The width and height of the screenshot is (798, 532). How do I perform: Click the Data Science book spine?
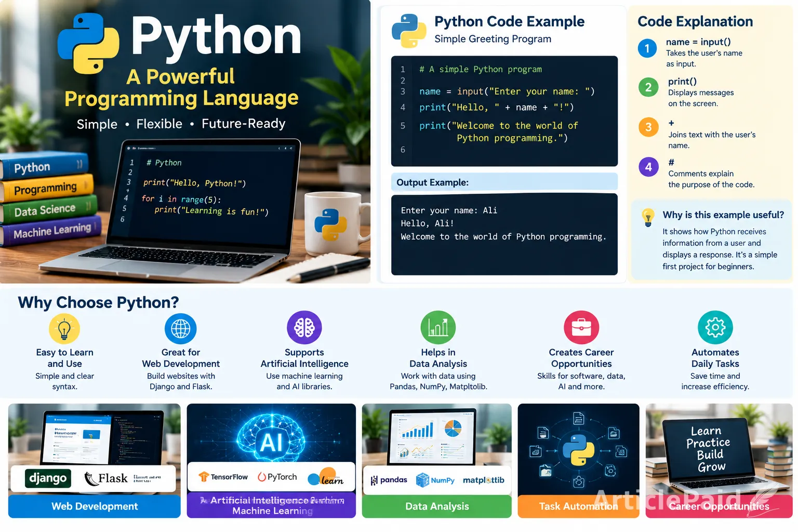pyautogui.click(x=48, y=210)
